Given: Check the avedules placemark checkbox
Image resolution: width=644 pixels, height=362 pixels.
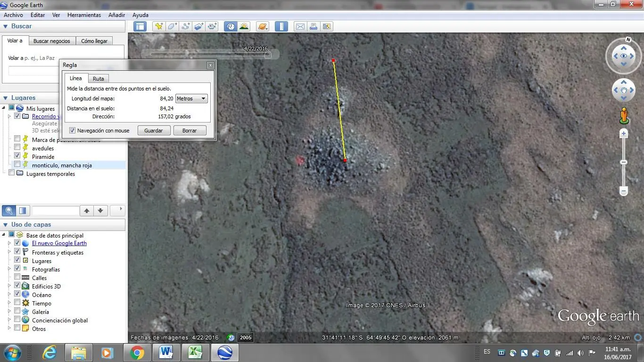Looking at the screenshot, I should coord(17,148).
